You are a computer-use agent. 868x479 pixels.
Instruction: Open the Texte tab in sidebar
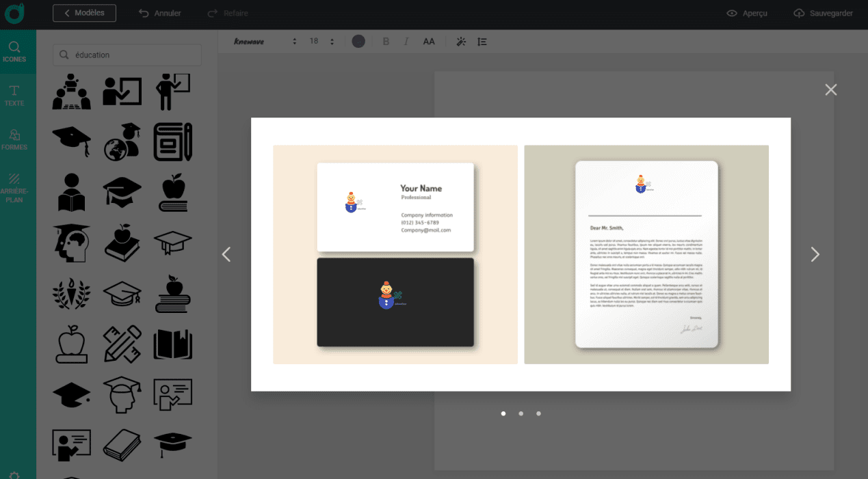14,96
